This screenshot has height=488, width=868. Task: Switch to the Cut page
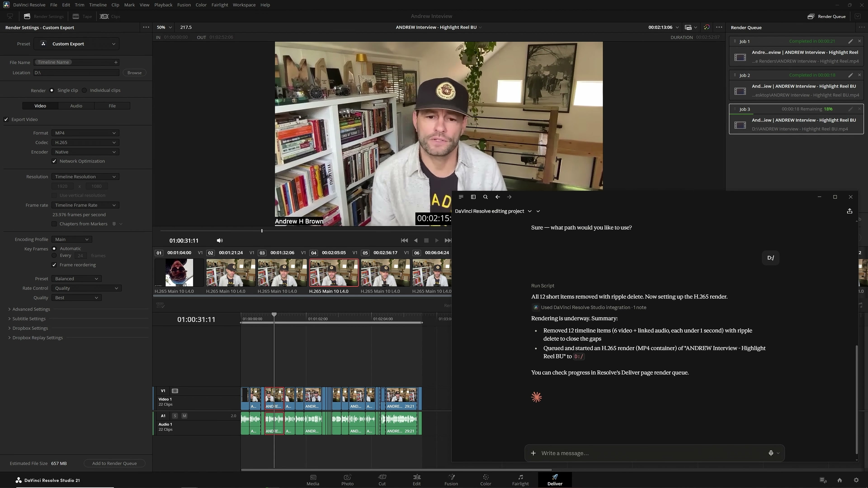pos(382,480)
